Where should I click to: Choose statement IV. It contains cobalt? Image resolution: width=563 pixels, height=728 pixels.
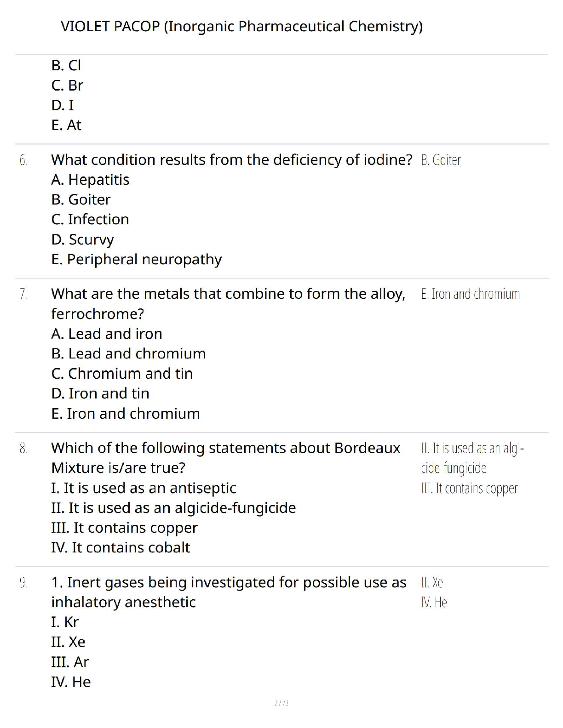pos(121,547)
